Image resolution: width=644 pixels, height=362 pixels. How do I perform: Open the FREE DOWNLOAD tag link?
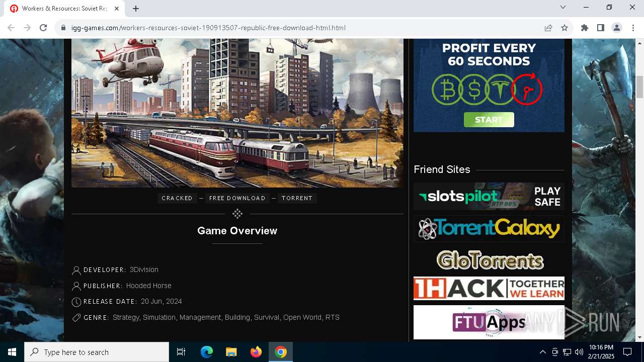coord(237,198)
